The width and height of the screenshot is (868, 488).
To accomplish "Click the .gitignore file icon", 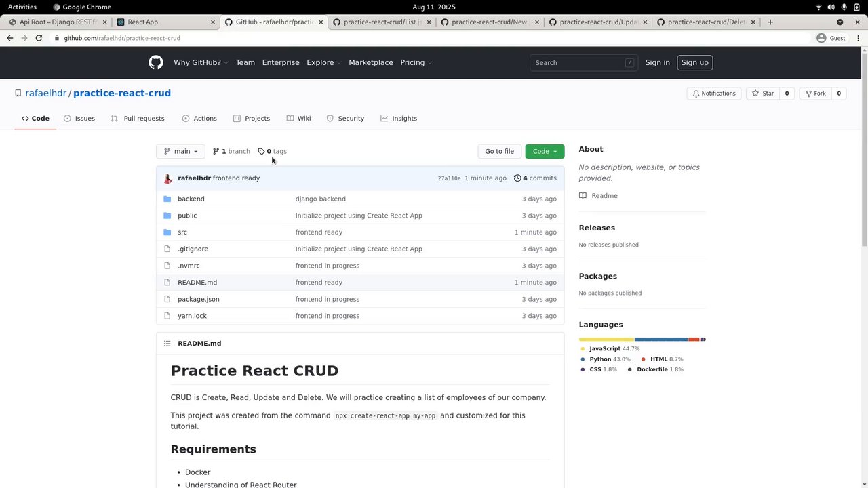I will (x=167, y=249).
